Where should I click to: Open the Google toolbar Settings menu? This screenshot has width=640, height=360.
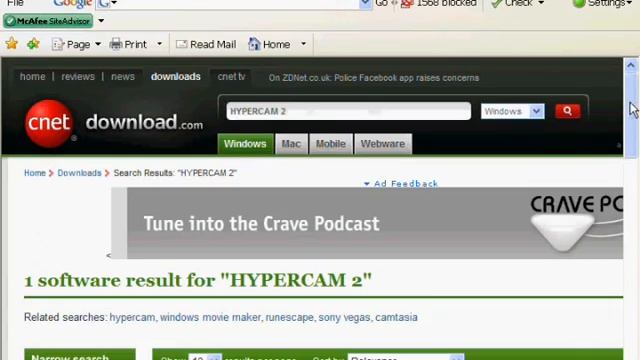tap(602, 3)
